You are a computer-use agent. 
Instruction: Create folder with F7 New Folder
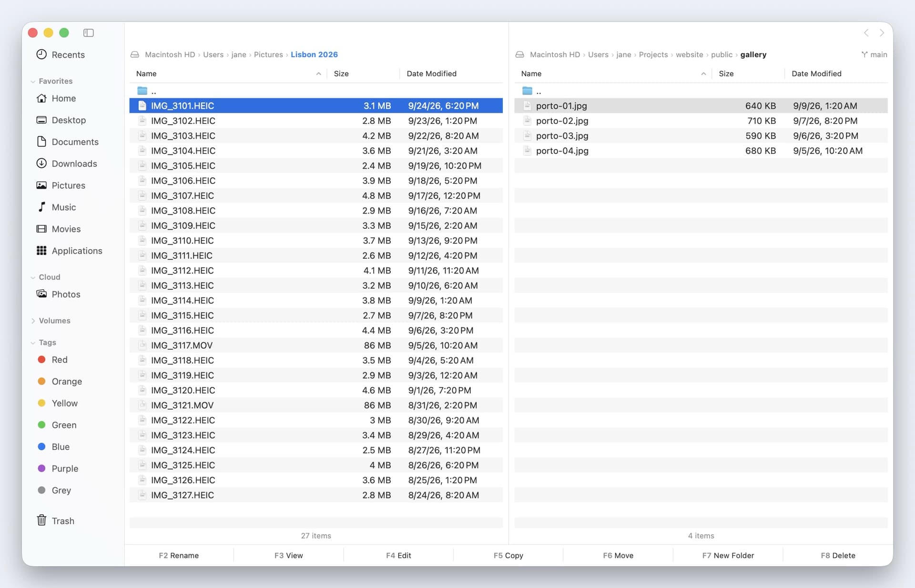point(728,555)
